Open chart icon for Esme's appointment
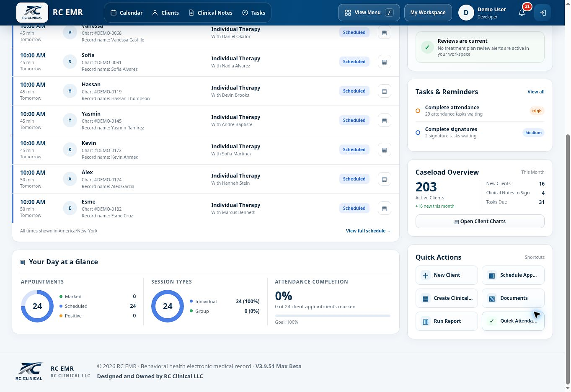This screenshot has height=392, width=571. click(384, 209)
